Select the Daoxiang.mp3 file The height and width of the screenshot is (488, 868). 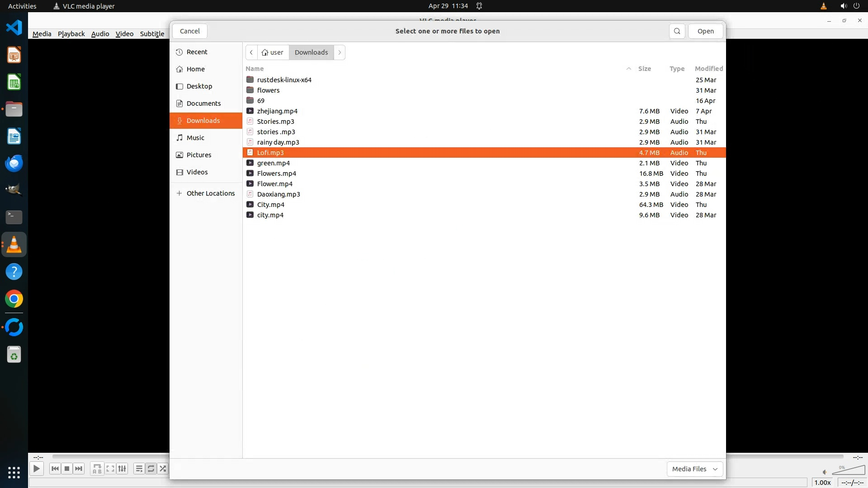pyautogui.click(x=278, y=194)
